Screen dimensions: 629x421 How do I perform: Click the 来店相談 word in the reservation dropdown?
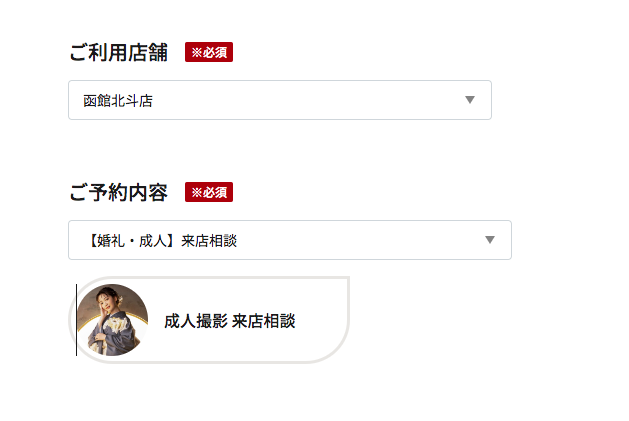coord(209,241)
